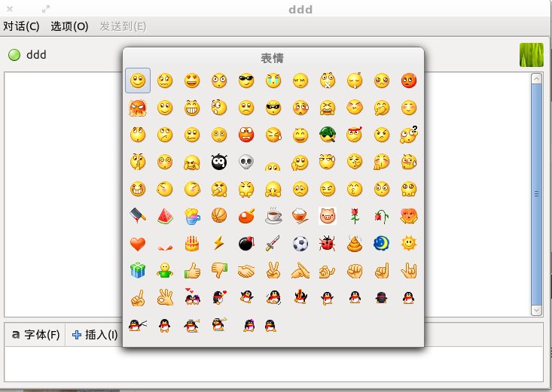Image resolution: width=552 pixels, height=392 pixels.
Task: Open the 选项(O) menu
Action: tap(69, 26)
